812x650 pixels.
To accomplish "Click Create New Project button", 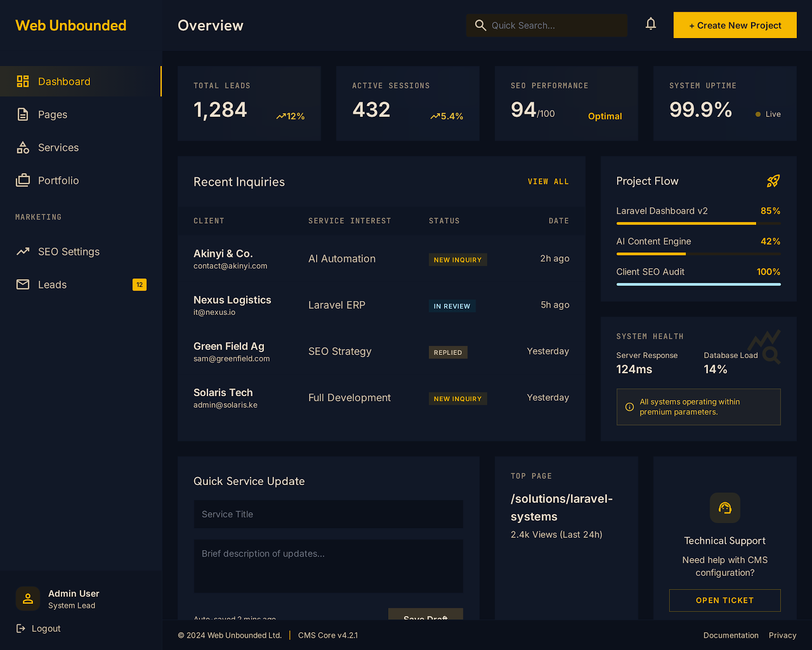I will [735, 25].
